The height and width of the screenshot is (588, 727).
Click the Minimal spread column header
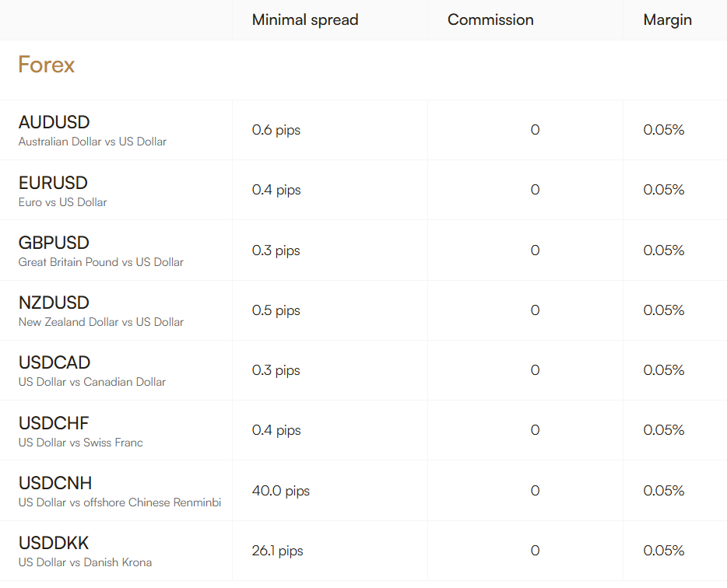305,20
